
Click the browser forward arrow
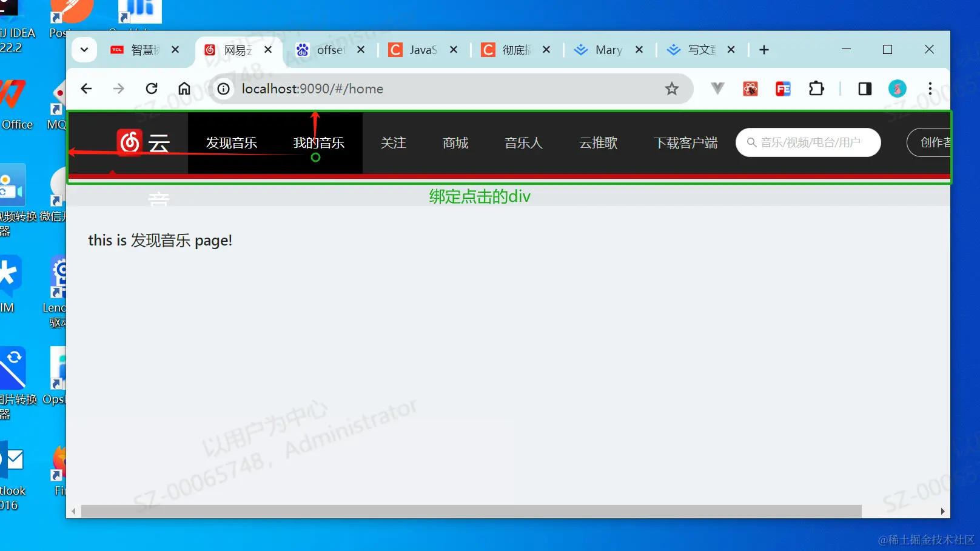(x=119, y=89)
